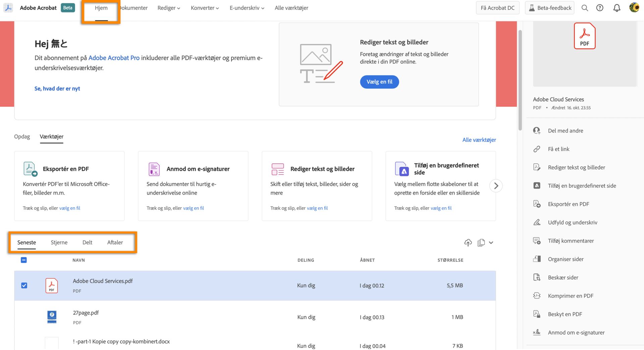Open Adobe Cloud Services.pdf file name
644x350 pixels.
[x=103, y=281]
